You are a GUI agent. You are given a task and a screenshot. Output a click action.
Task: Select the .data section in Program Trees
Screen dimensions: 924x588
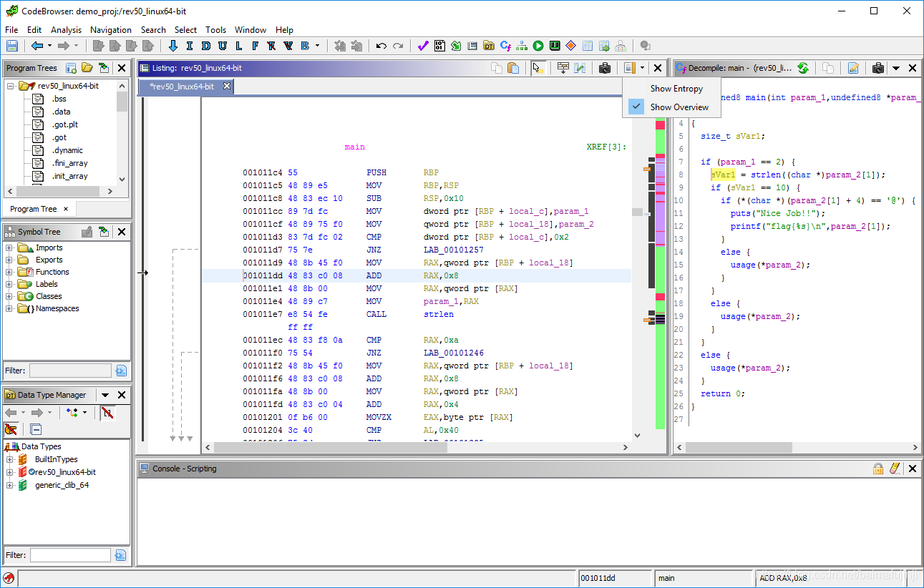coord(61,112)
